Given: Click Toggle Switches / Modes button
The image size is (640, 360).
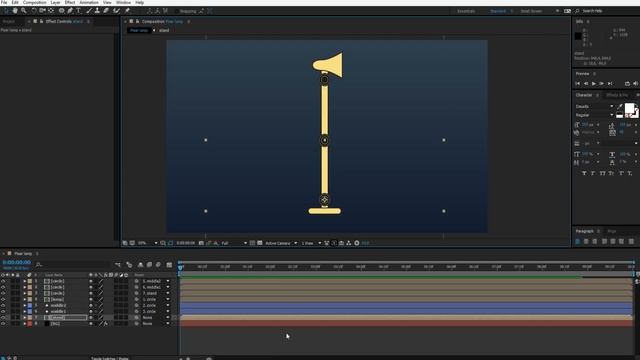Looking at the screenshot, I should coord(109,358).
